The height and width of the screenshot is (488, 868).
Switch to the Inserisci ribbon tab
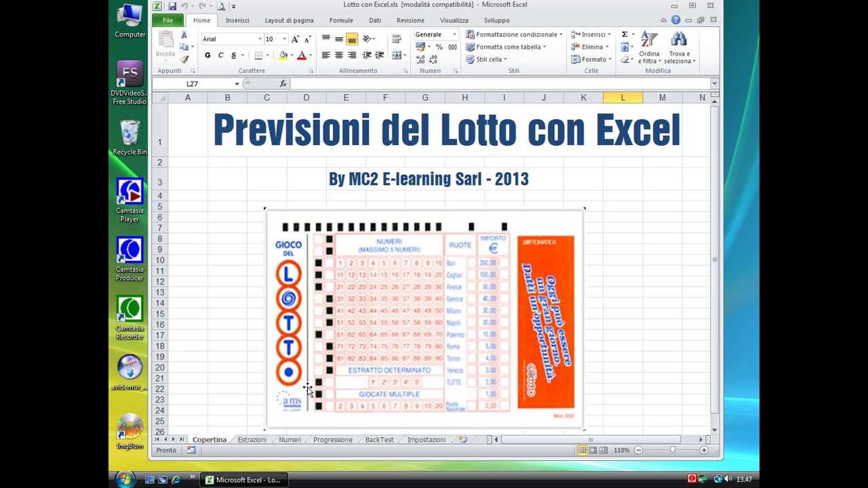pyautogui.click(x=237, y=20)
